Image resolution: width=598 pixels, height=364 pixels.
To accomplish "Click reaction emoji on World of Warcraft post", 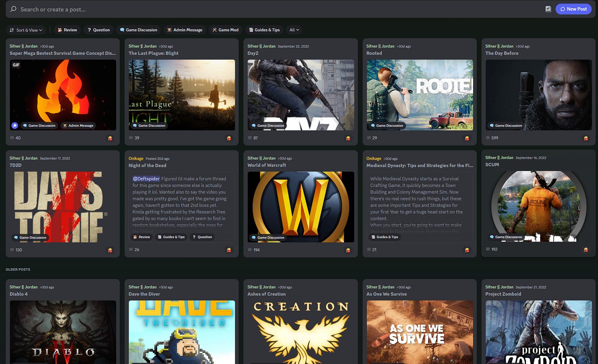I will [348, 250].
